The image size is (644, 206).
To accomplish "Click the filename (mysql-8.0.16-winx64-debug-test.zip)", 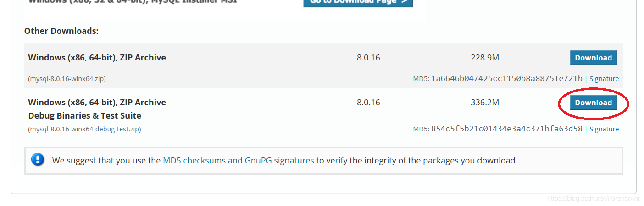I will (84, 129).
